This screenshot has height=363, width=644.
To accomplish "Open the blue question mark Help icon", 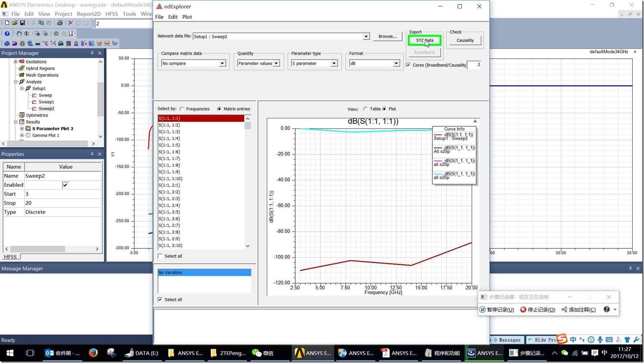I will point(7,33).
